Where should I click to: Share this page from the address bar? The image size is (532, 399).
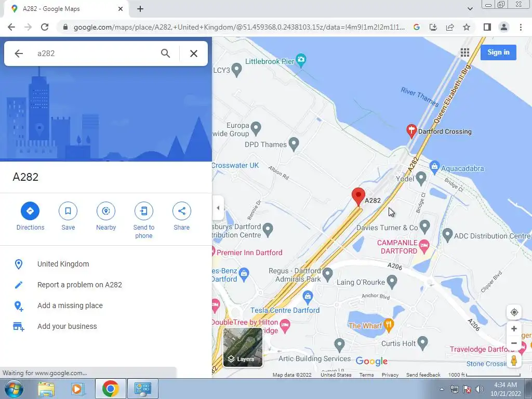pyautogui.click(x=450, y=27)
